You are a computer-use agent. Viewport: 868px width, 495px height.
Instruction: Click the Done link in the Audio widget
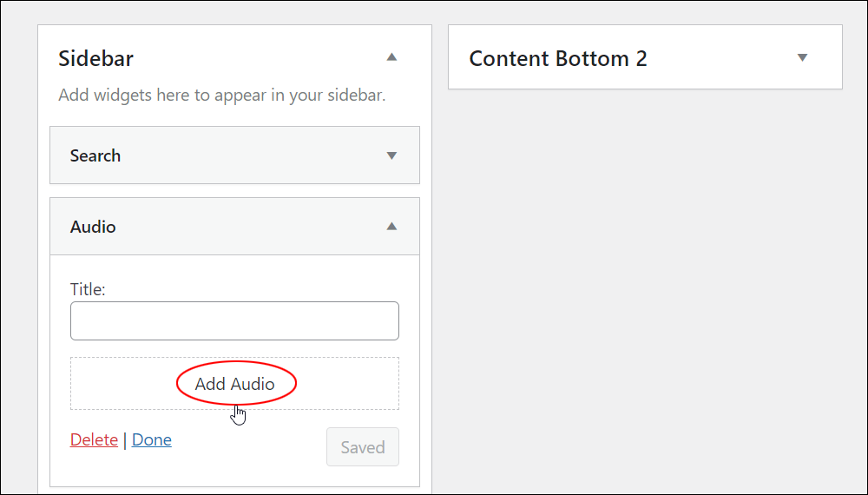(x=152, y=439)
